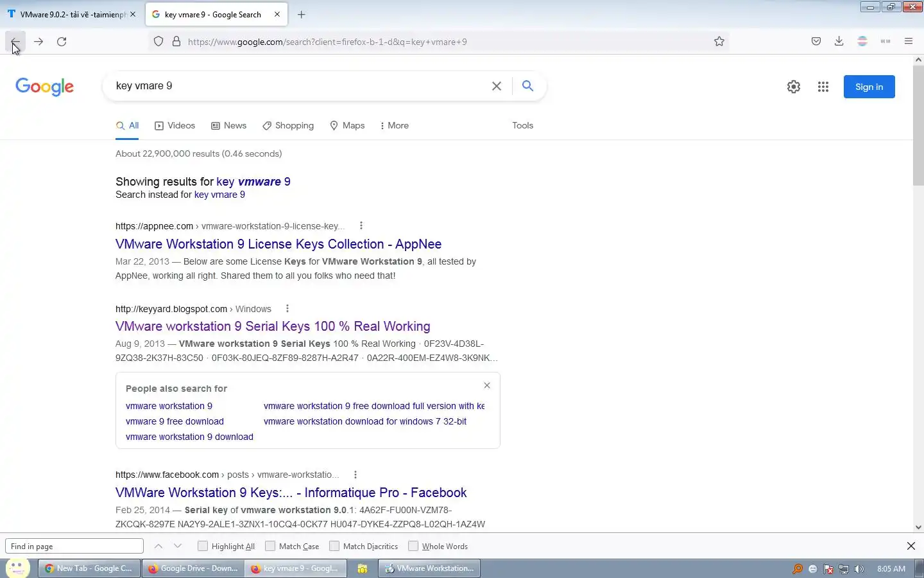
Task: Open the Firefox downloads panel
Action: pos(839,42)
